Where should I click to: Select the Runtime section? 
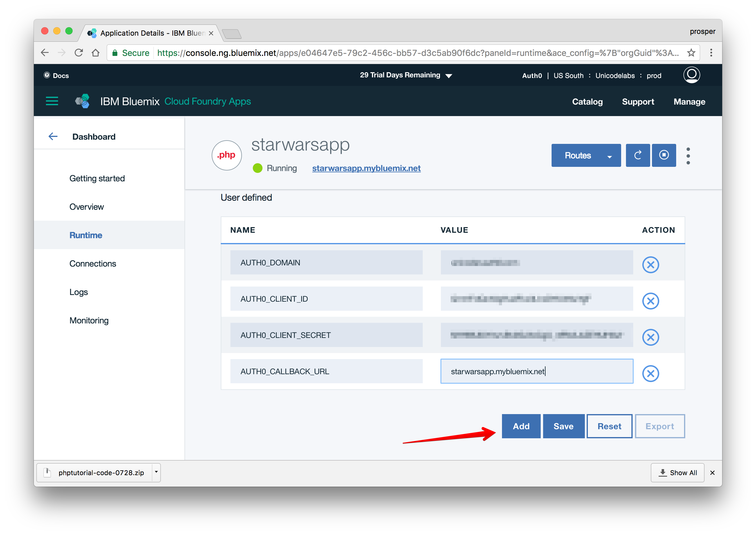pos(86,235)
